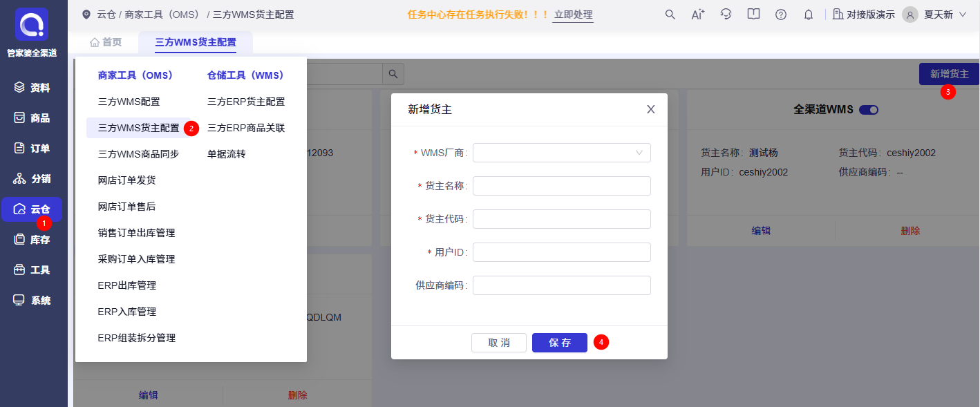Click 商家工具（OMS） in the breadcrumb
The image size is (980, 407).
[162, 15]
